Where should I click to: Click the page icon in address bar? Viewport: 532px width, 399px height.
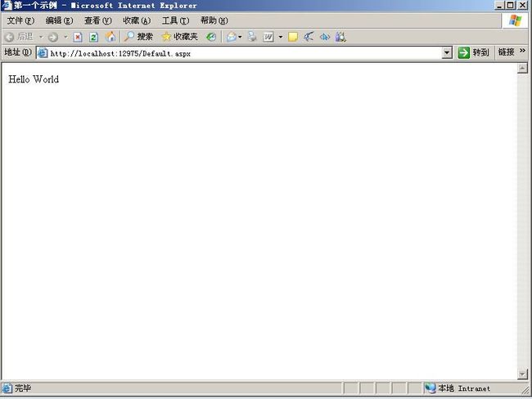point(43,53)
